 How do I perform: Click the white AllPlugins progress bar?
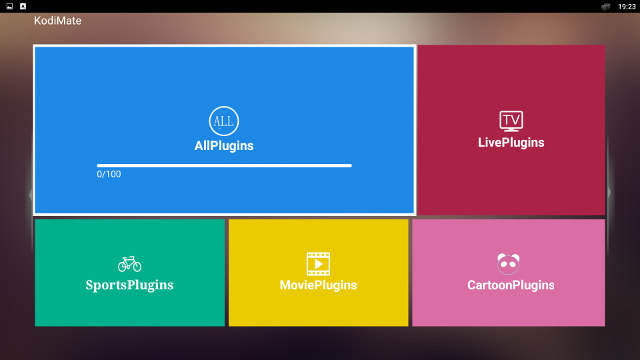[x=224, y=165]
